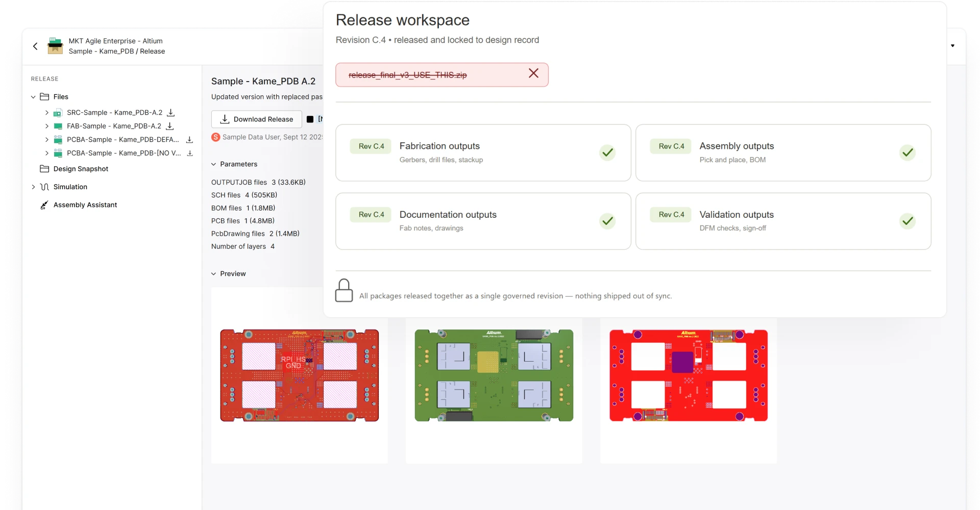Download the PCBA-Sample Kame_PDB-DEFA package

[189, 140]
